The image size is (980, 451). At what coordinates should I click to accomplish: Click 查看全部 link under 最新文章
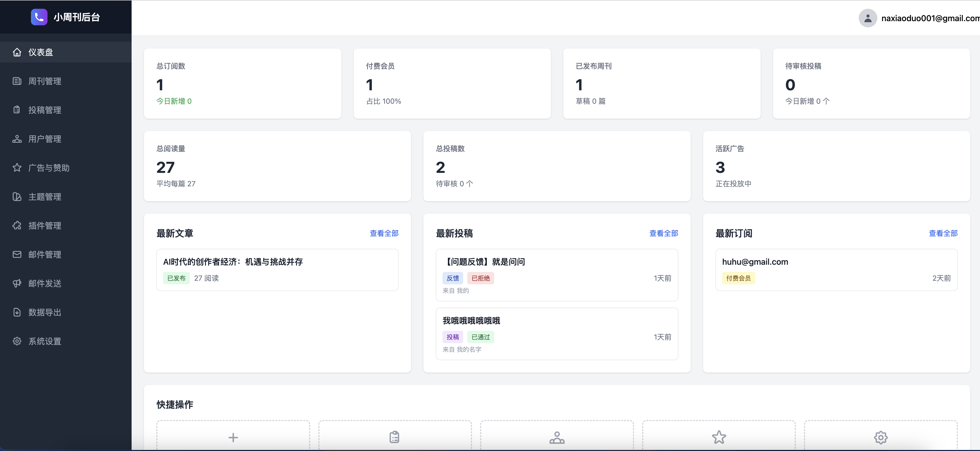(x=384, y=233)
